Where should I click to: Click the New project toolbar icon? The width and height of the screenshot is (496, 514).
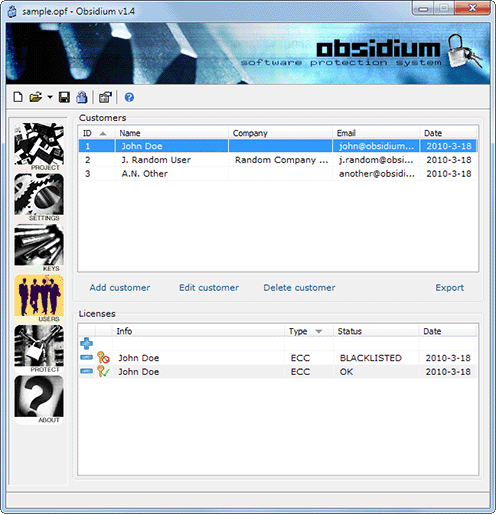[18, 97]
